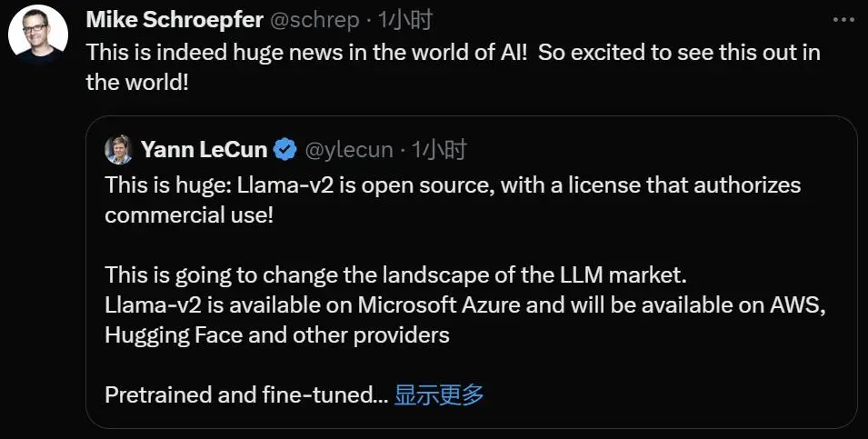Click "change the landscape of the LLM market" sentence
The height and width of the screenshot is (439, 868).
(395, 275)
